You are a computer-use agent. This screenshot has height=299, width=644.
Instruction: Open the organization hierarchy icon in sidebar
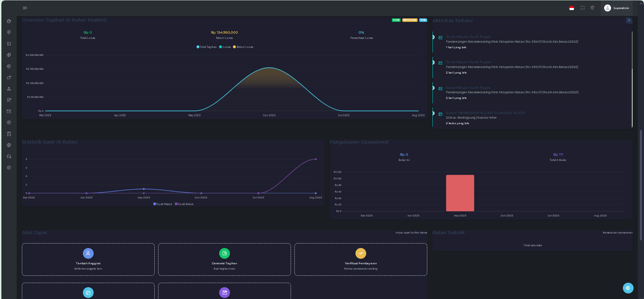[9, 89]
